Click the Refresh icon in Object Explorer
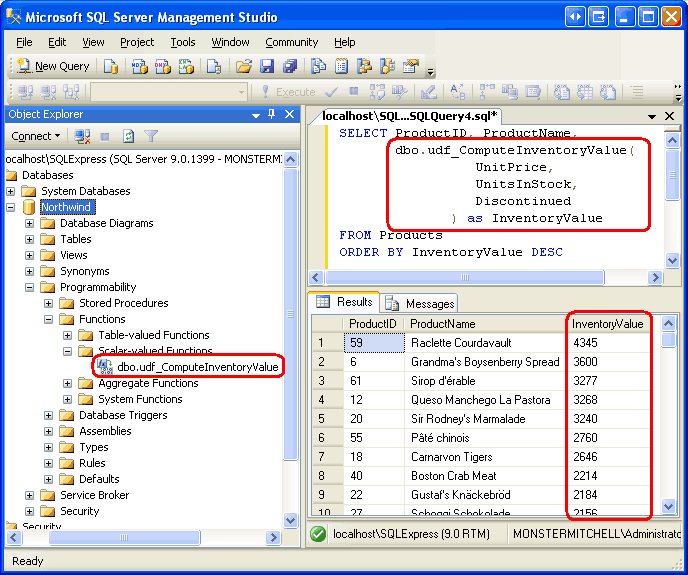The width and height of the screenshot is (688, 575). click(x=128, y=136)
